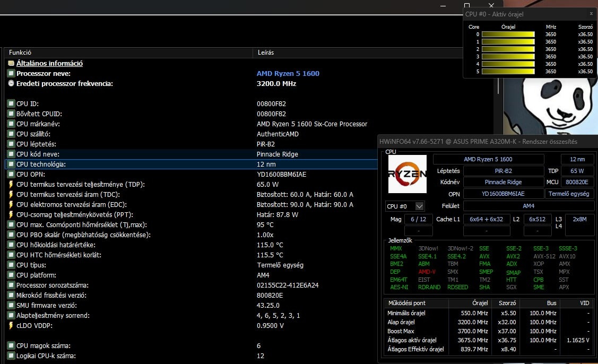Click the OPN YD1600BBM6IAE field in summary

point(503,194)
